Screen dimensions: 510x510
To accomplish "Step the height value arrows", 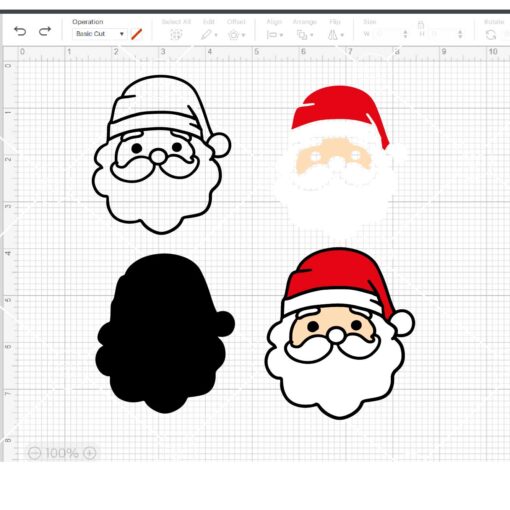I will [x=460, y=34].
